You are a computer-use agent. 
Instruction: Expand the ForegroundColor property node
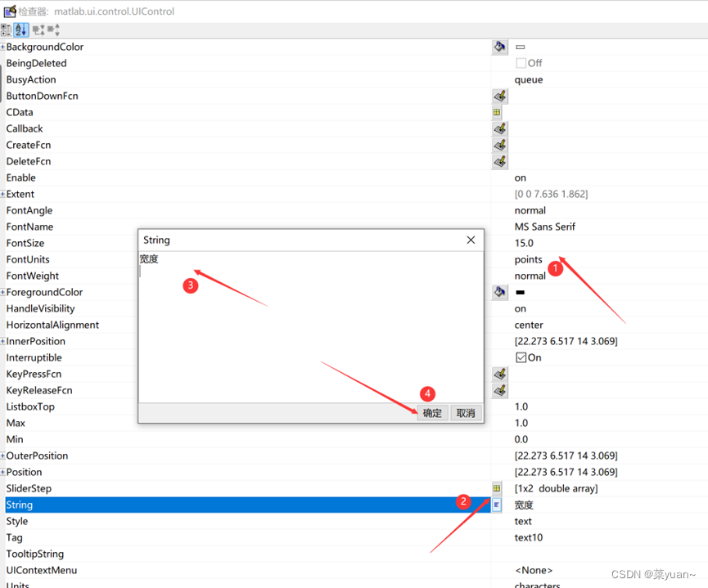pos(2,293)
